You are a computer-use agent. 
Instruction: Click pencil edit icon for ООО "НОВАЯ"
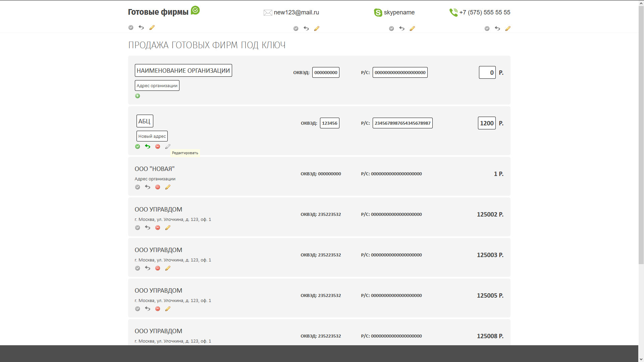(x=168, y=187)
